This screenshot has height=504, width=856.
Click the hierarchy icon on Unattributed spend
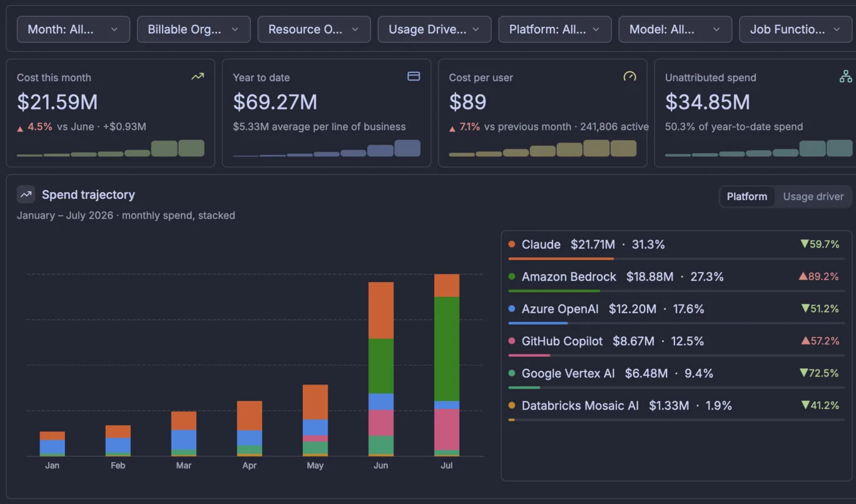coord(845,76)
